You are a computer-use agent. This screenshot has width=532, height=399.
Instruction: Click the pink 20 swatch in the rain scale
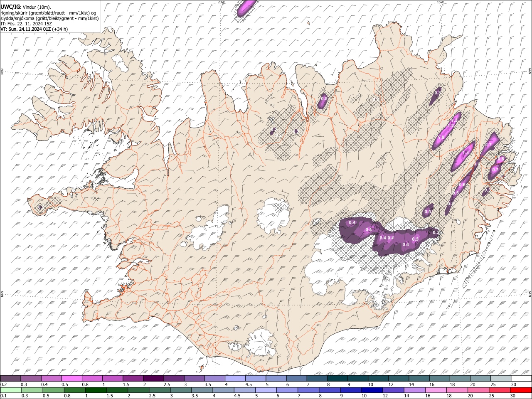tap(478, 390)
